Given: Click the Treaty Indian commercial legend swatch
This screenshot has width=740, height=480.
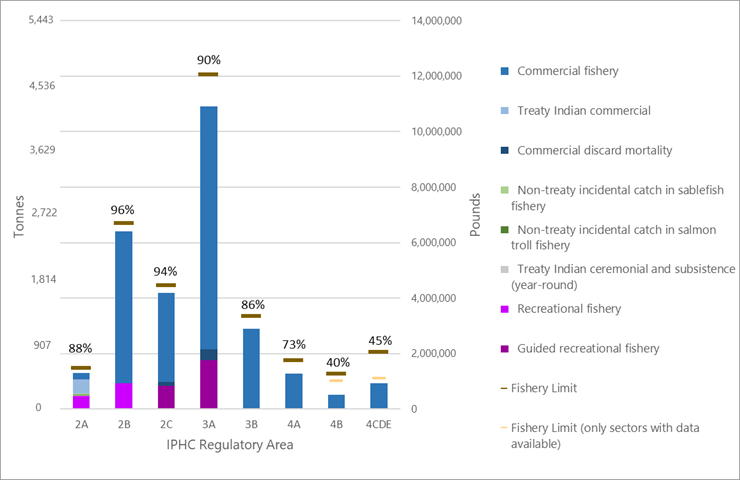Looking at the screenshot, I should coord(503,111).
